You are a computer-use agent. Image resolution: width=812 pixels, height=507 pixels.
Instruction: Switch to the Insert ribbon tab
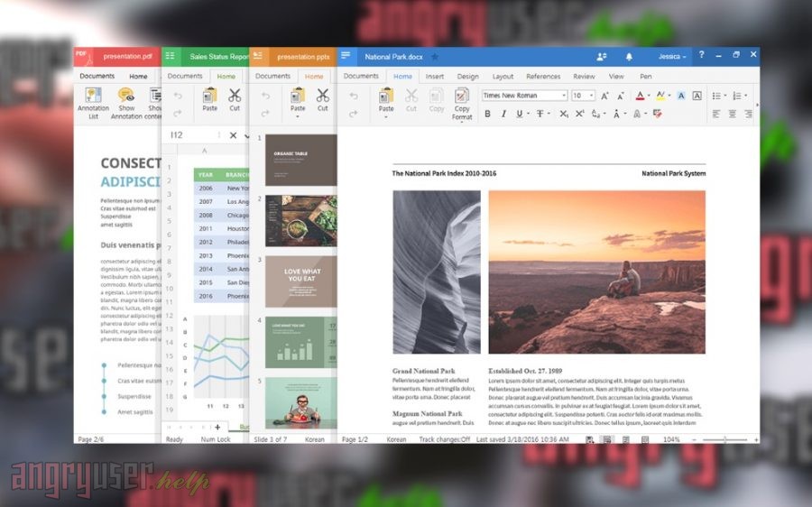tap(435, 77)
